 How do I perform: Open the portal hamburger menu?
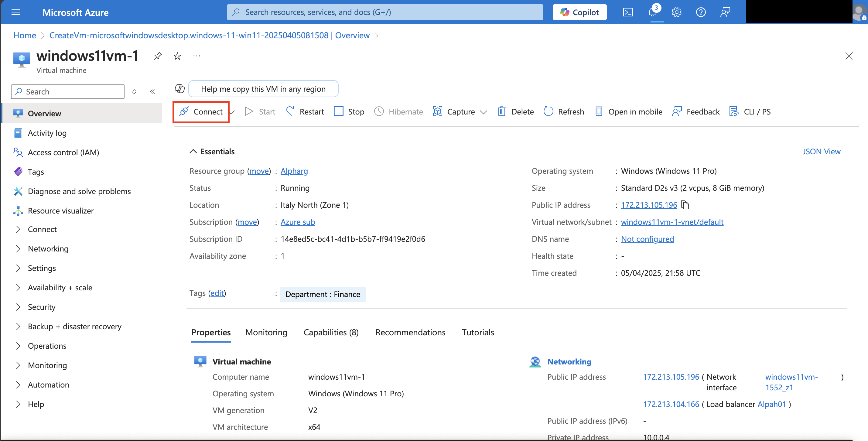tap(16, 12)
